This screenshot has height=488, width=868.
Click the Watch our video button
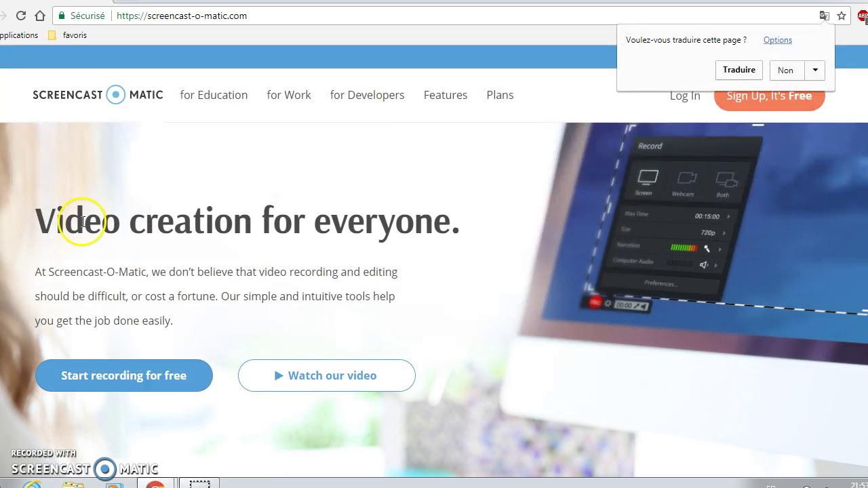[326, 375]
